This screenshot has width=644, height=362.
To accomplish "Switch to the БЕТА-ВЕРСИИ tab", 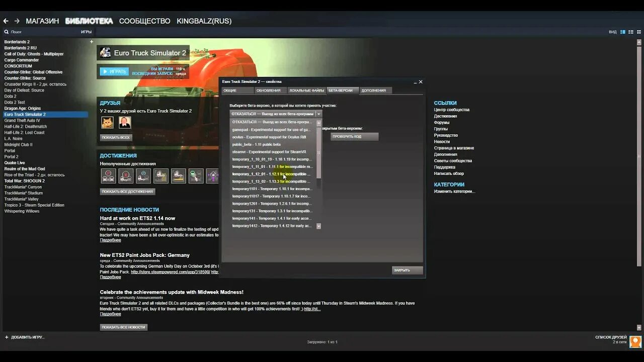I will (x=343, y=90).
